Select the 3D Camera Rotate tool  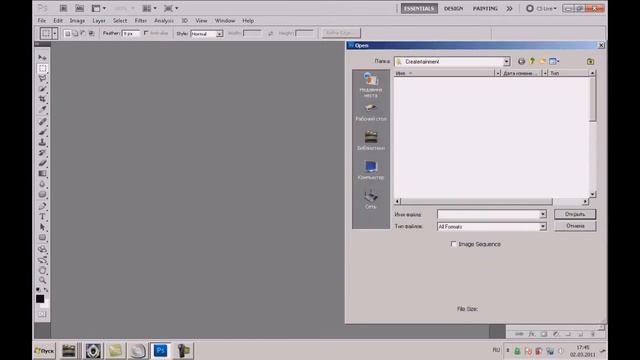pos(42,260)
